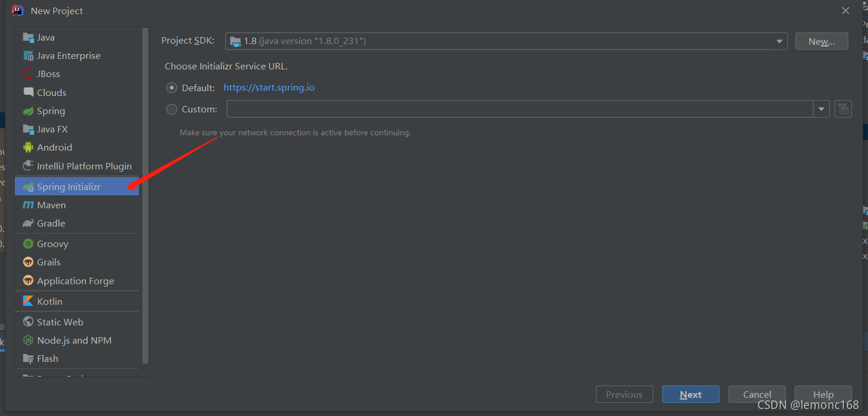Click the Java FX folder icon

tap(28, 129)
